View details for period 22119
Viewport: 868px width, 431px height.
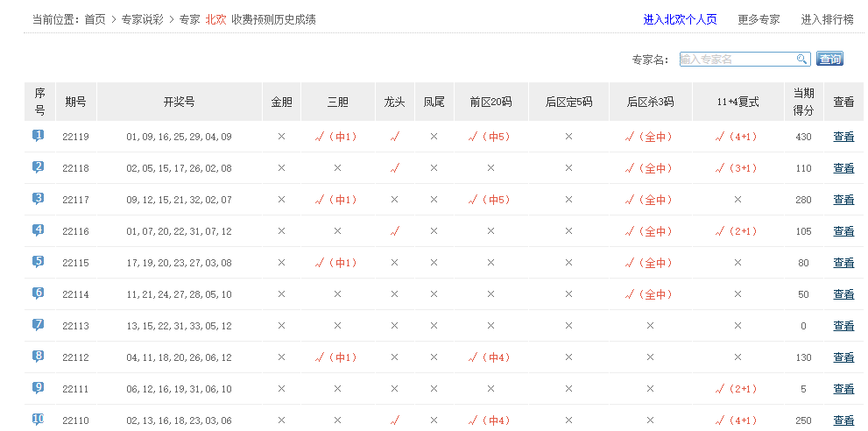click(843, 137)
